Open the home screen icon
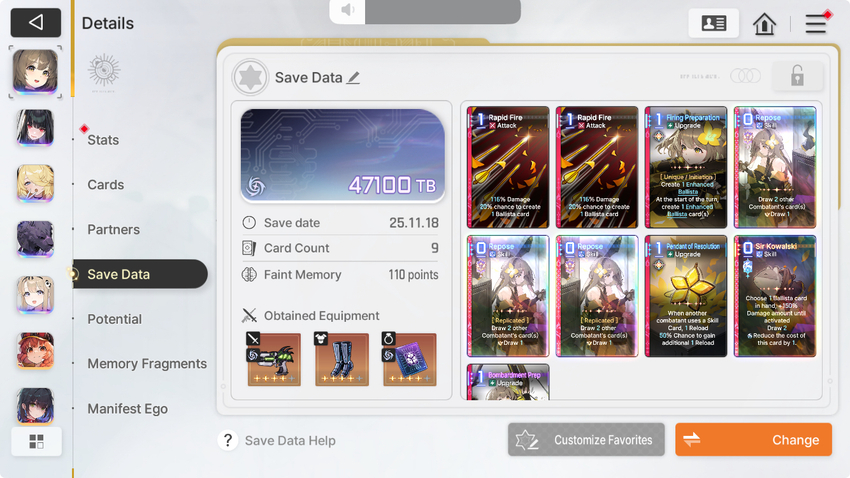 [x=764, y=23]
